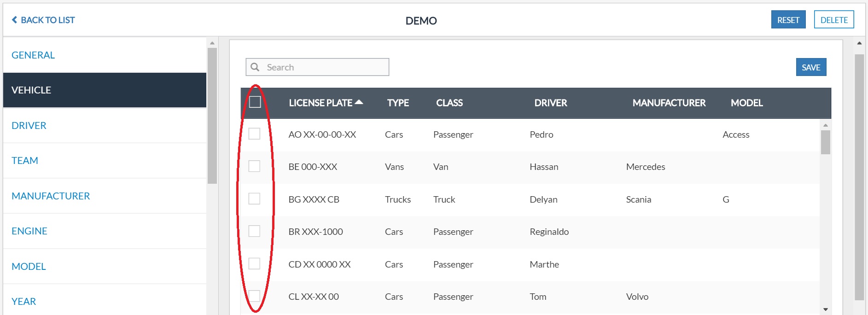
Task: Click the search magnifier icon
Action: pyautogui.click(x=255, y=67)
